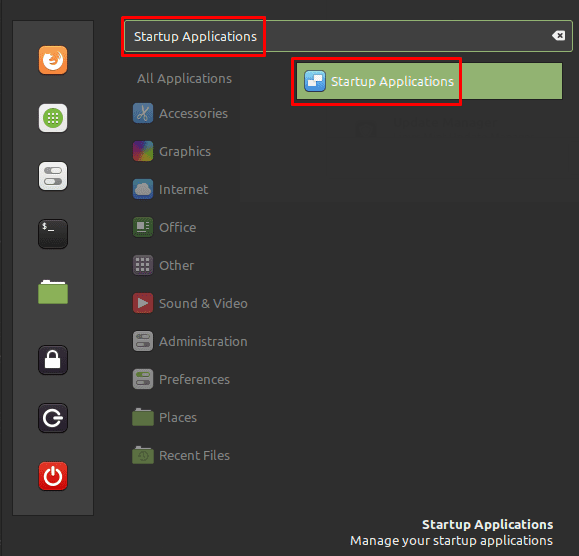Open the Internet category

tap(170, 189)
